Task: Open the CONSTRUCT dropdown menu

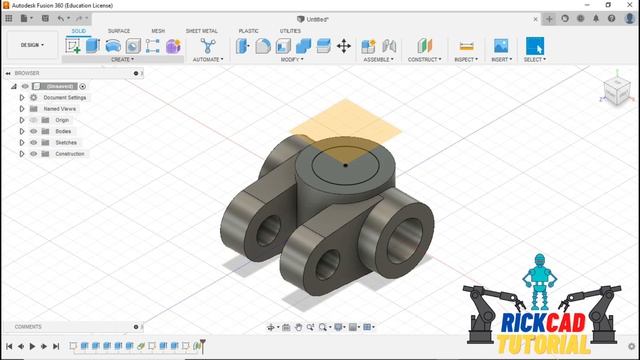Action: pos(424,60)
